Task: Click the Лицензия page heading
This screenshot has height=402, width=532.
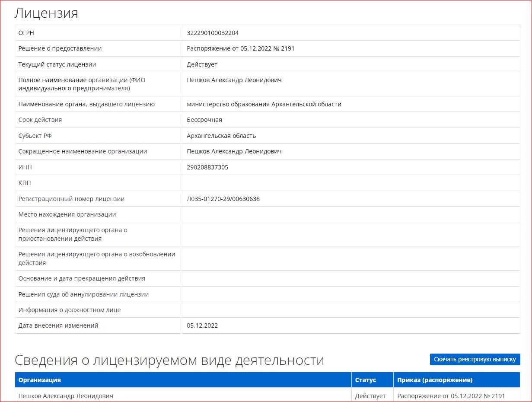Action: point(46,13)
